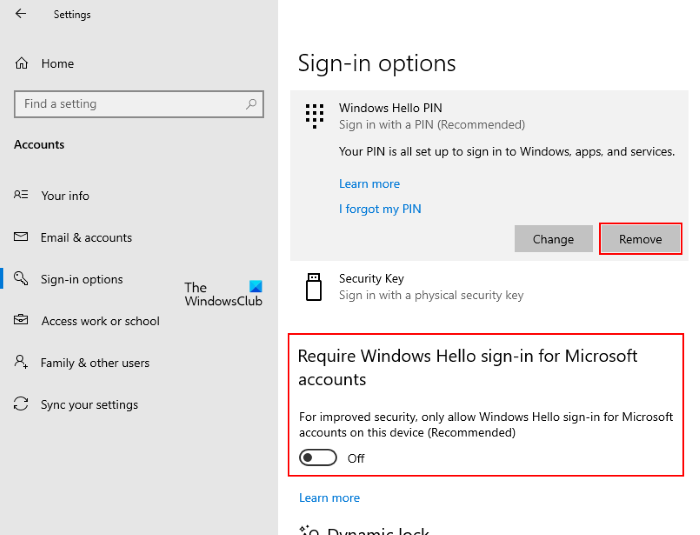700x535 pixels.
Task: Click the Sign-in options key icon
Action: tap(21, 278)
